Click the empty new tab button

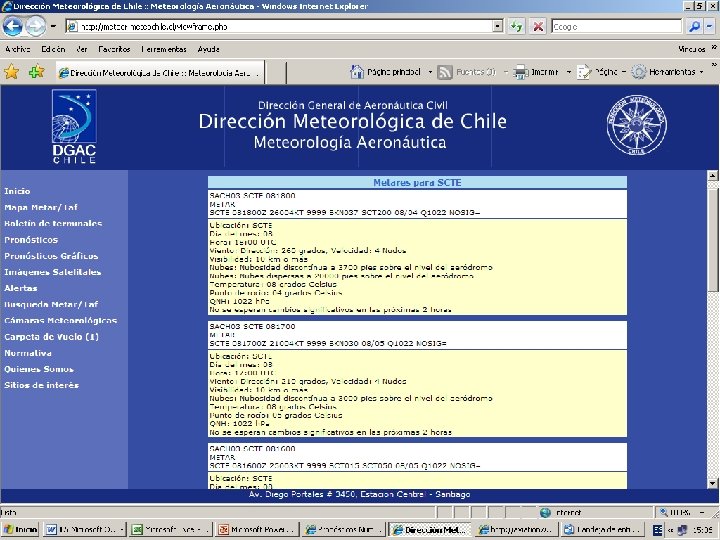point(275,73)
